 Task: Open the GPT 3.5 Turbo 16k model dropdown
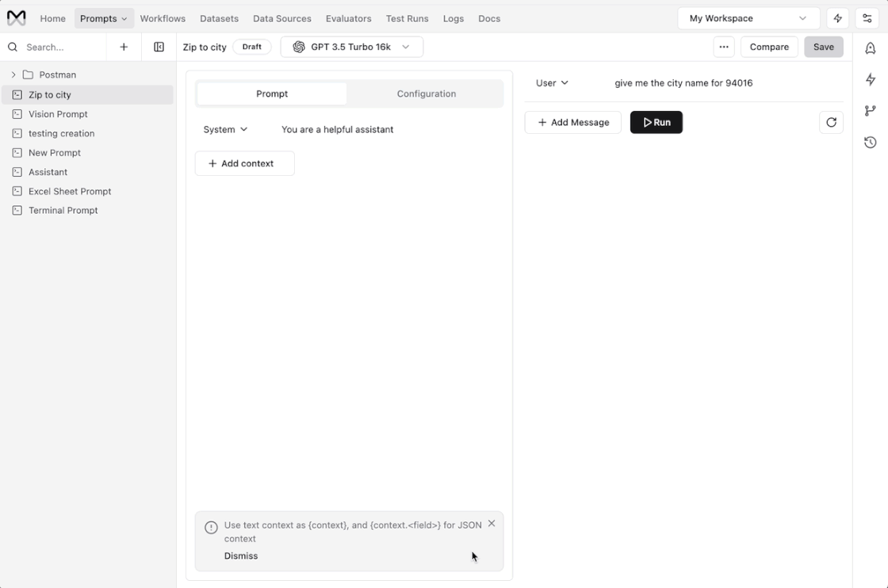352,47
